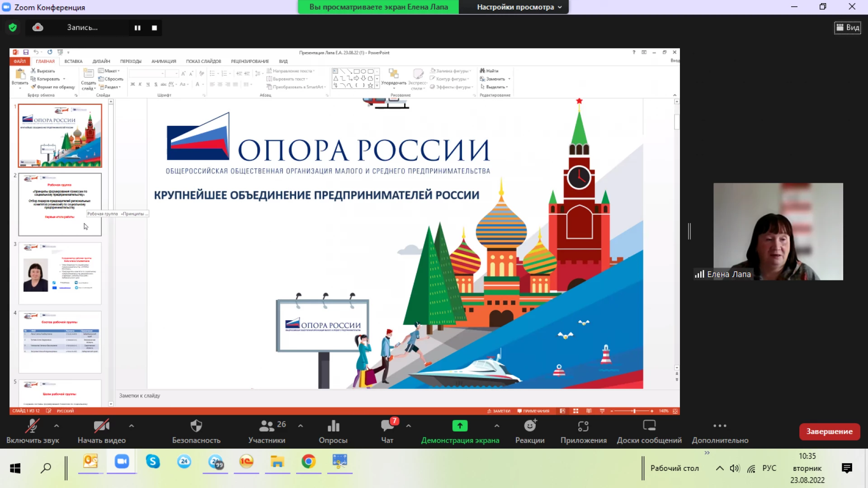The image size is (868, 488).
Task: Expand screen share options arrow
Action: tap(497, 426)
